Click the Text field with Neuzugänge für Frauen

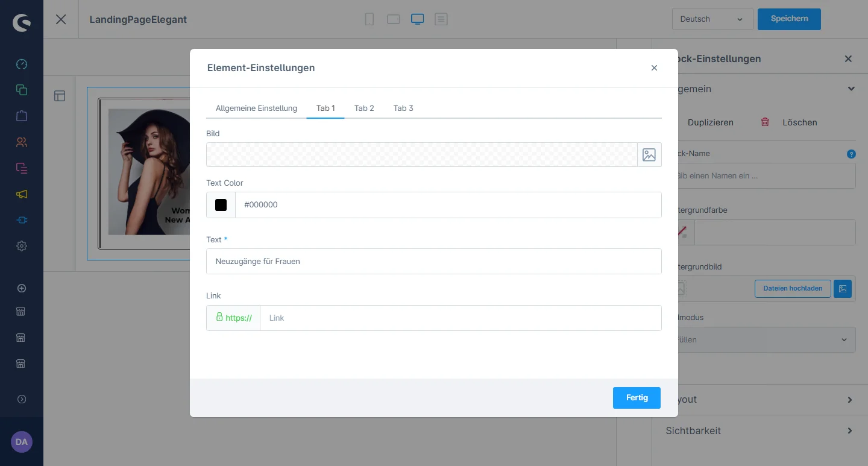[x=433, y=262]
